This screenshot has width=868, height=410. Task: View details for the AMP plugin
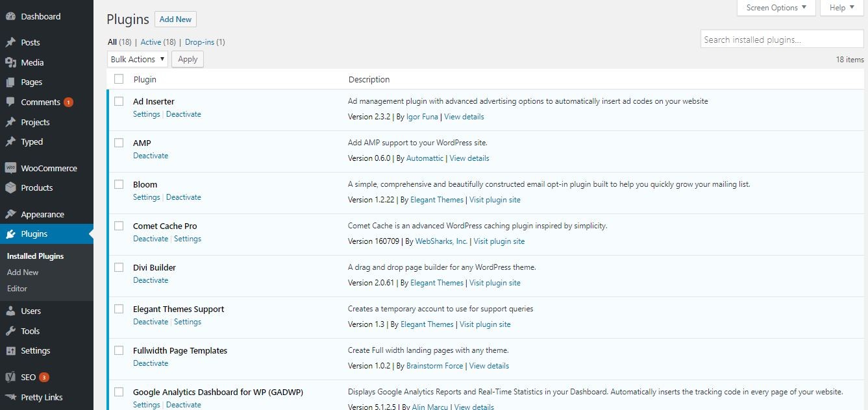click(x=469, y=158)
